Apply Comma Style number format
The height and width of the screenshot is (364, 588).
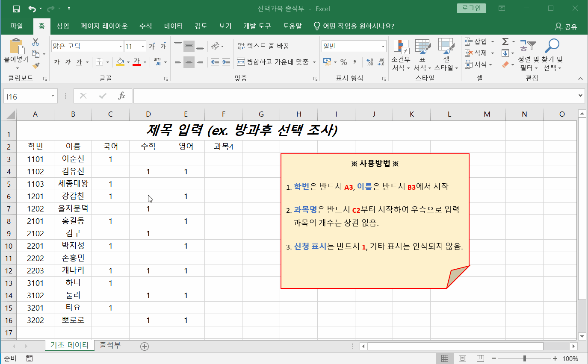click(x=355, y=62)
